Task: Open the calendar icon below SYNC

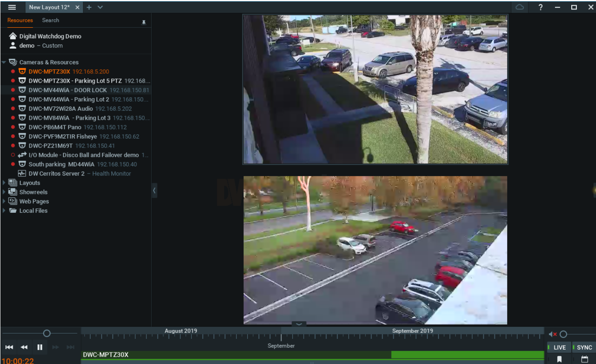Action: [584, 359]
